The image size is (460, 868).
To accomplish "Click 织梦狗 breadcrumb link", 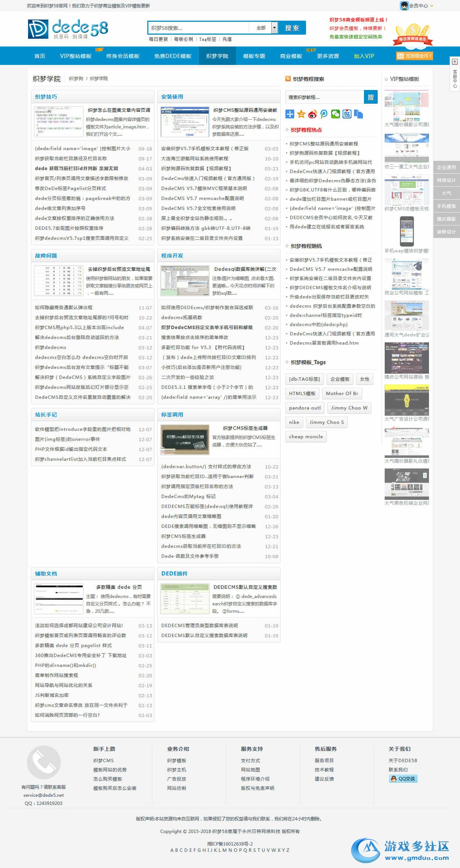I will [x=76, y=79].
